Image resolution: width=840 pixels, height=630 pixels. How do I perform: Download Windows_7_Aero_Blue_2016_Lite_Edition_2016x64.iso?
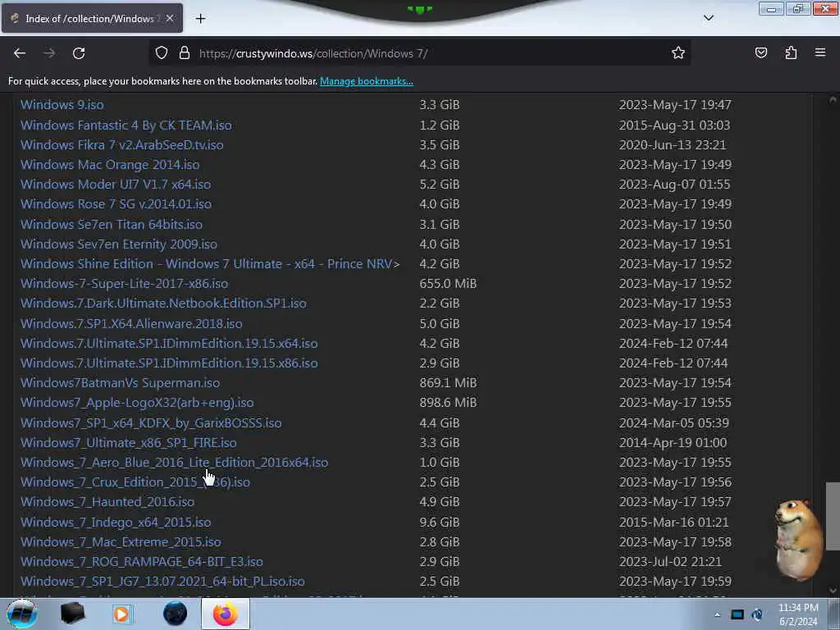(174, 463)
